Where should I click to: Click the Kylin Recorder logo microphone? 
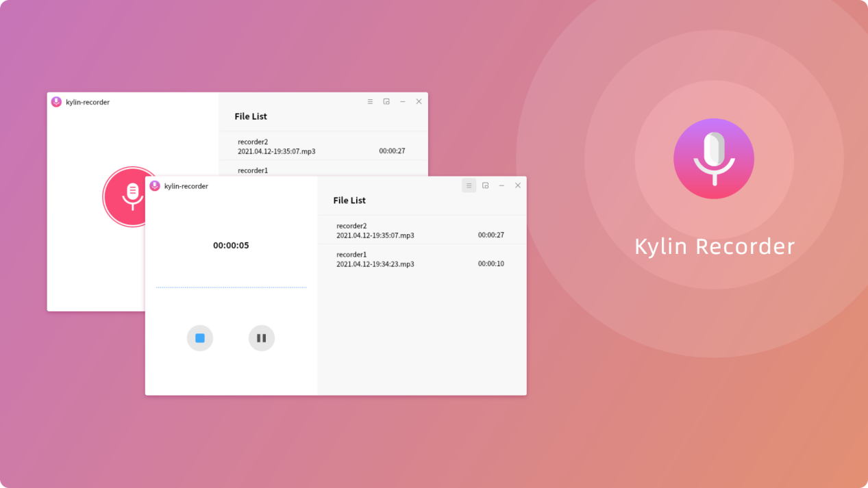714,158
